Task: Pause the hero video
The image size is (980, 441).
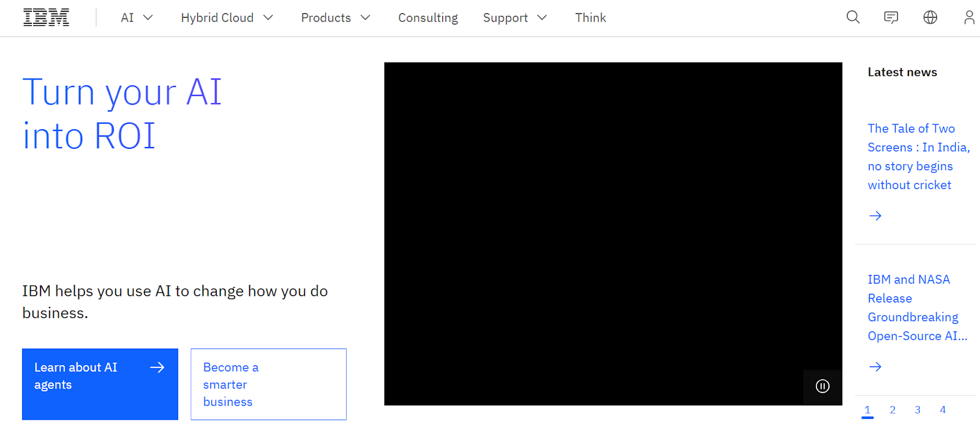Action: point(823,386)
